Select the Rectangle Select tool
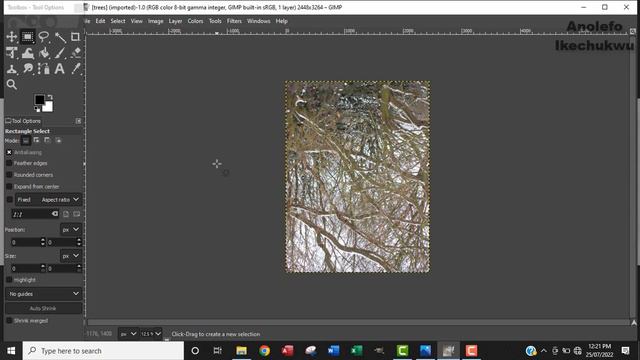 coord(27,37)
